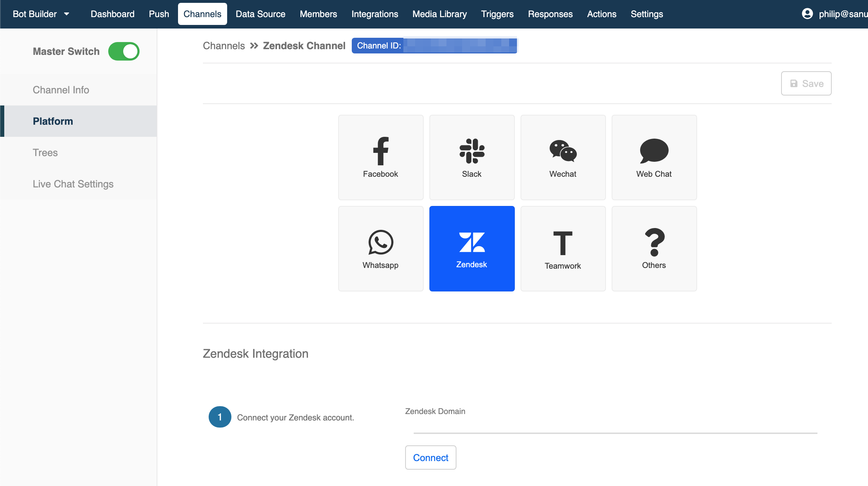Viewport: 868px width, 486px height.
Task: Click the user account avatar icon
Action: coord(807,14)
